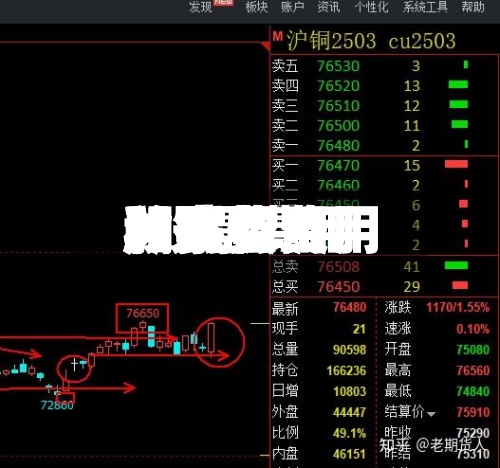Select the 卖一 price 76480
This screenshot has height=468, width=500.
click(x=338, y=146)
